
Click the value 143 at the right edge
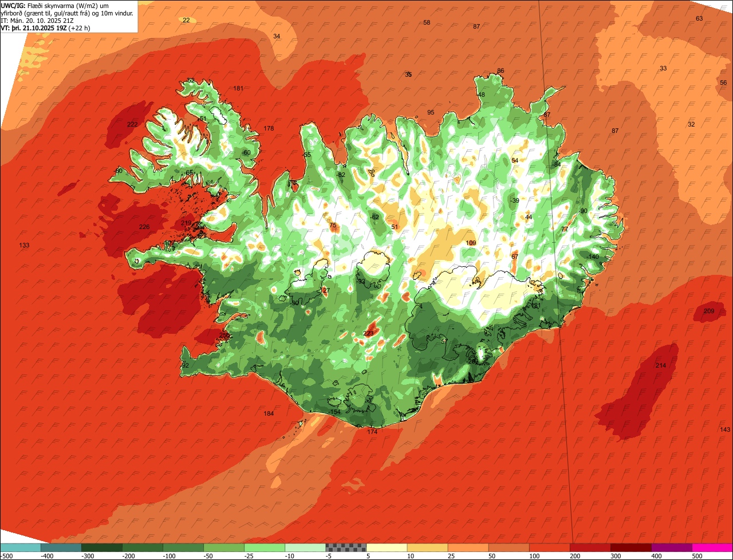[x=725, y=429]
